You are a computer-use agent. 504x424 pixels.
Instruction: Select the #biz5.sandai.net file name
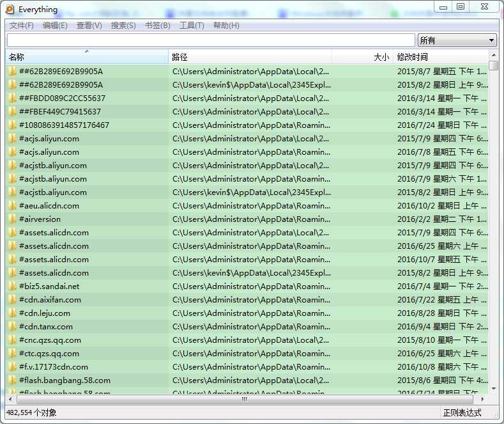49,286
